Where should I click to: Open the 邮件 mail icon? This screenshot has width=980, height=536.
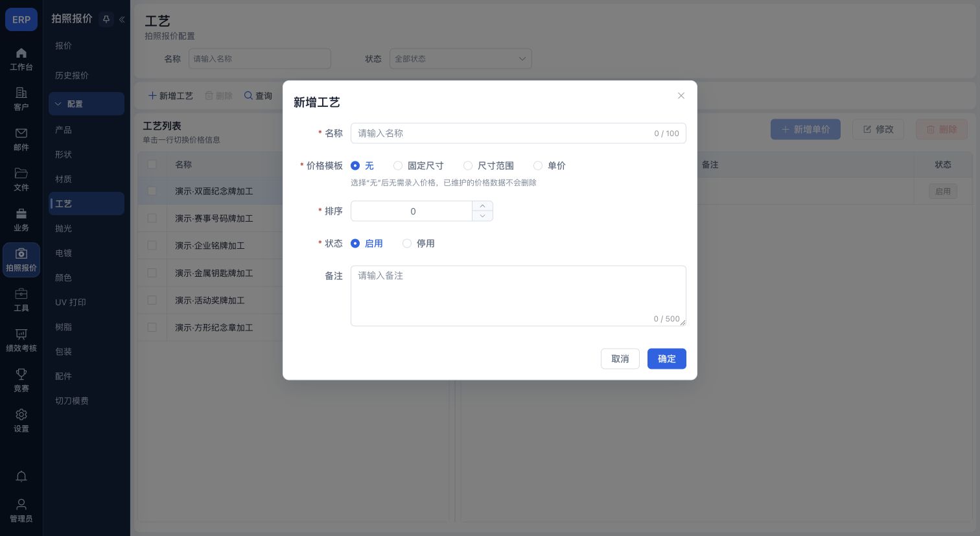21,139
